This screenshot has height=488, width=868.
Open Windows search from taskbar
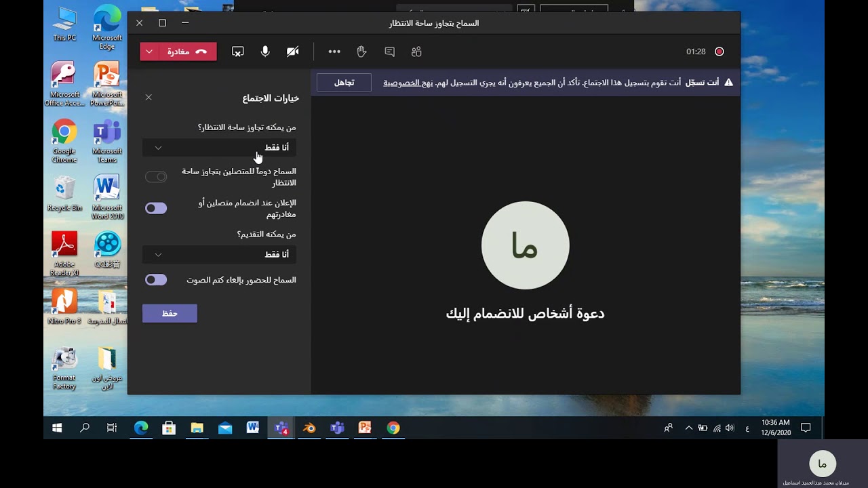(85, 428)
